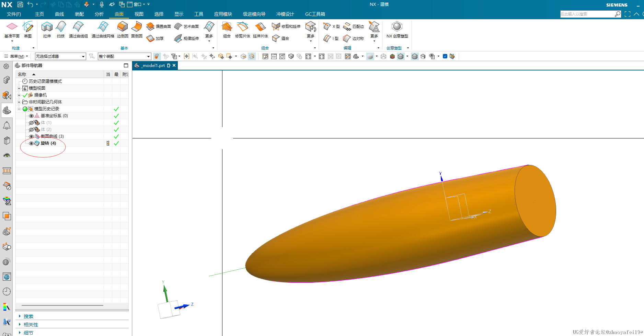
Task: Close the _model1.prt document tab
Action: 174,65
